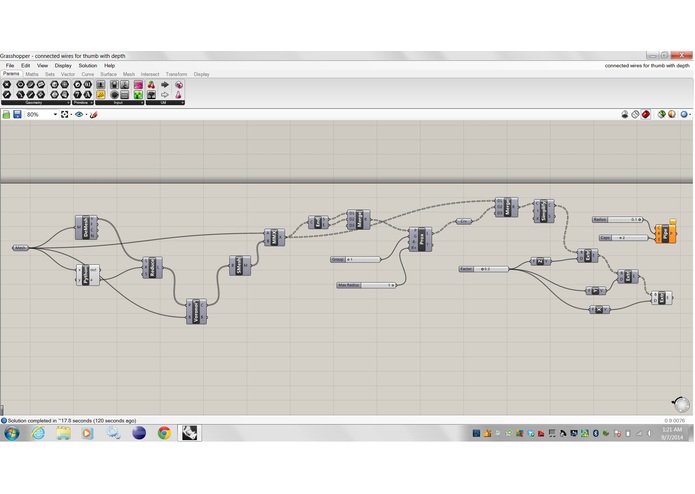Open the Help menu
The image size is (695, 494).
(109, 65)
